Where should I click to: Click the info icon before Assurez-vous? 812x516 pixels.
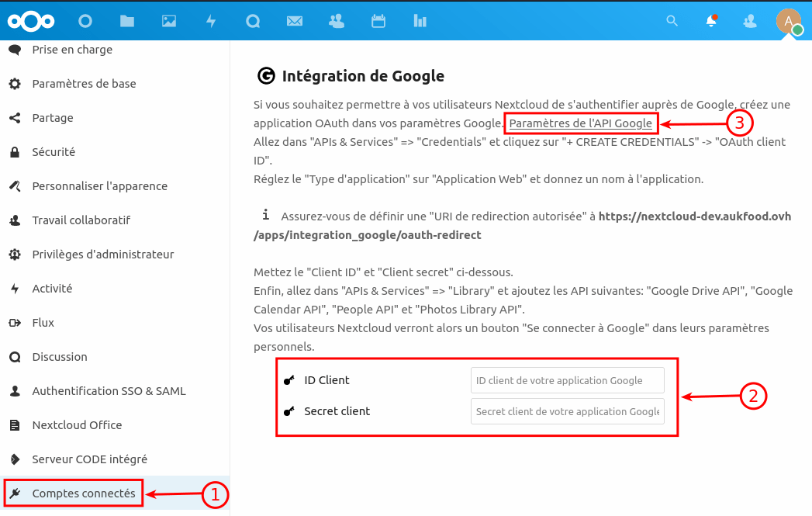click(266, 214)
